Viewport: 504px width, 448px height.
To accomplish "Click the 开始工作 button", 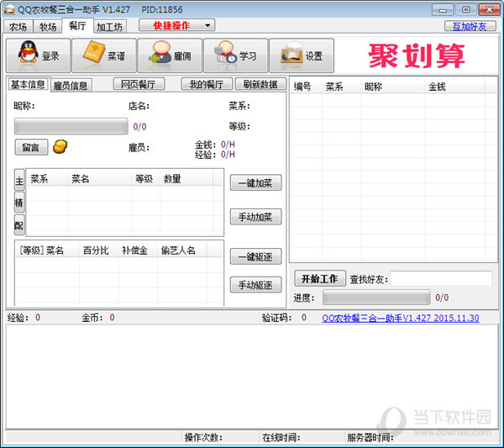I will click(320, 278).
